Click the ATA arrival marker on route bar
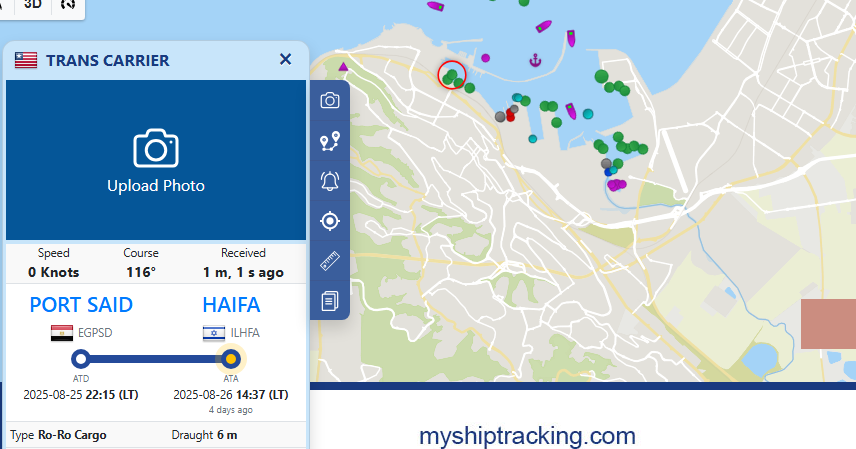 click(x=231, y=359)
